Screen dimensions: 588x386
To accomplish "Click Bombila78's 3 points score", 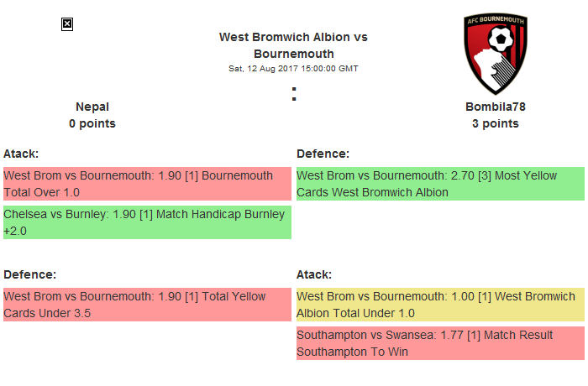I will (495, 123).
